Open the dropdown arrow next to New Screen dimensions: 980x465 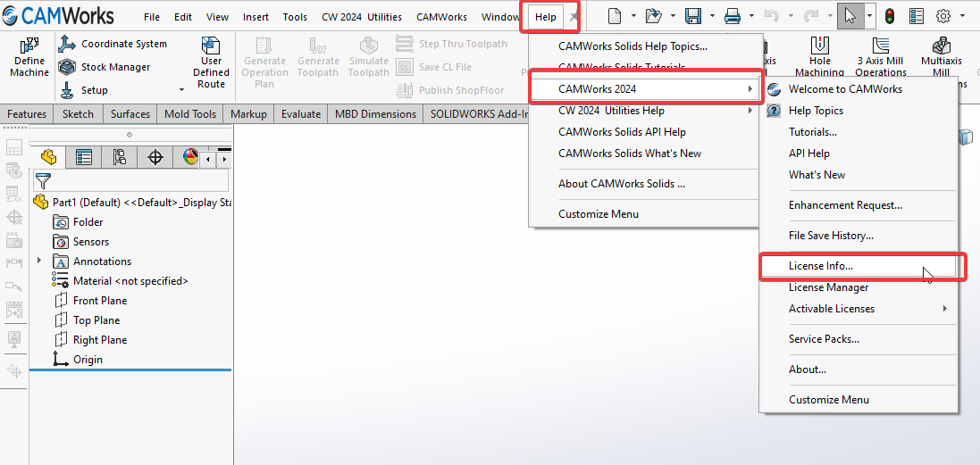[x=633, y=17]
